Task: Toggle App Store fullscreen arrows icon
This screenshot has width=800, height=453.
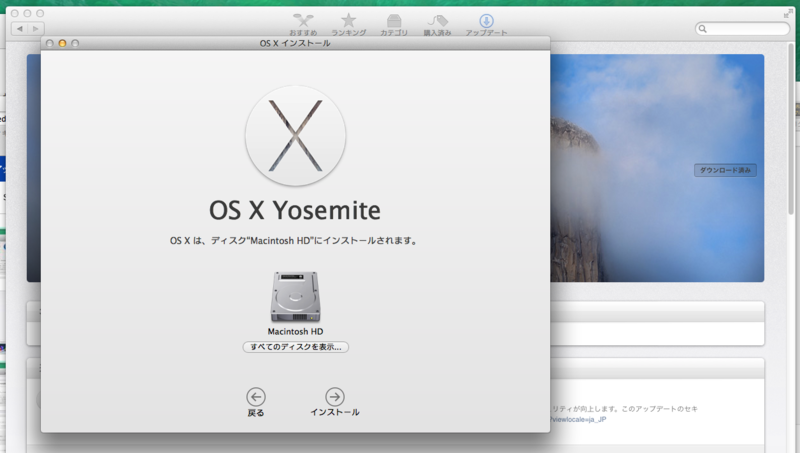Action: click(x=789, y=13)
